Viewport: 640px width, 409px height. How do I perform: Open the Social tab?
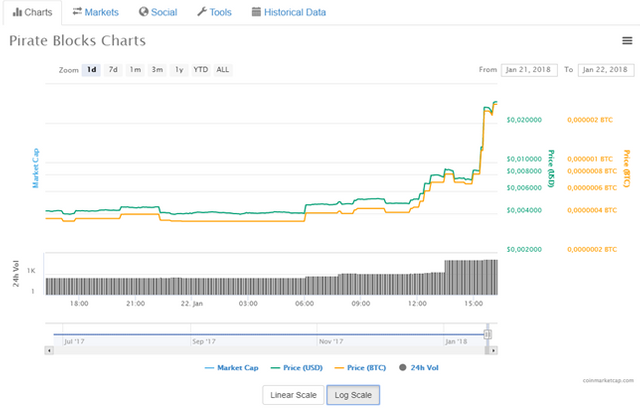[158, 12]
